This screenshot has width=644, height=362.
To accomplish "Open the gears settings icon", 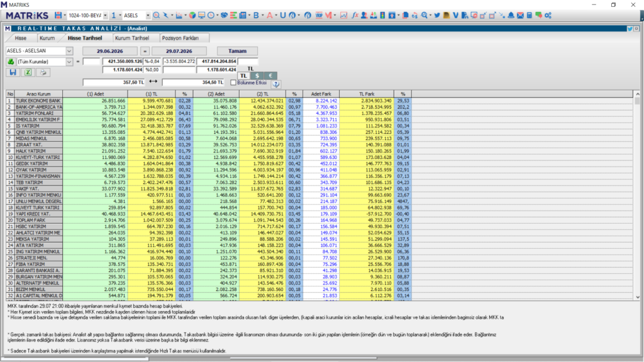I will [548, 15].
